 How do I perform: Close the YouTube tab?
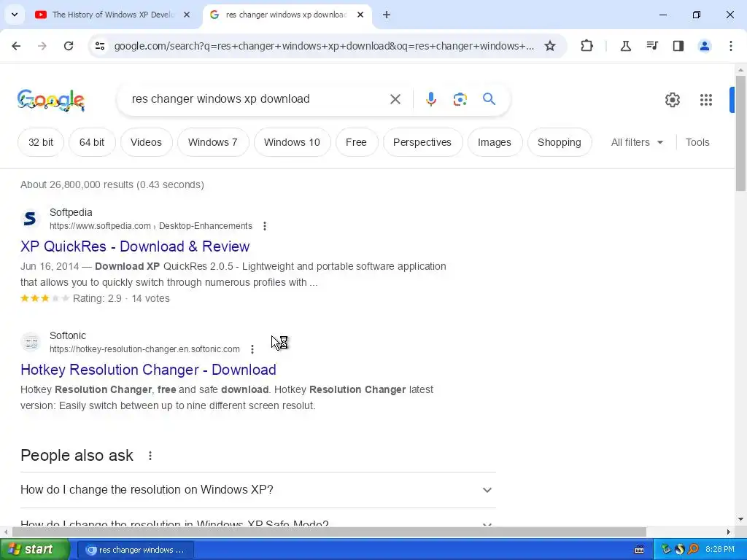(187, 15)
